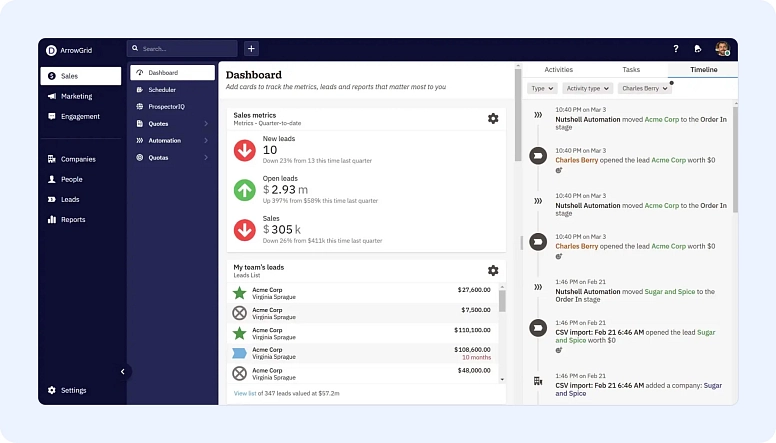
Task: Switch to the Tasks tab
Action: click(x=630, y=70)
